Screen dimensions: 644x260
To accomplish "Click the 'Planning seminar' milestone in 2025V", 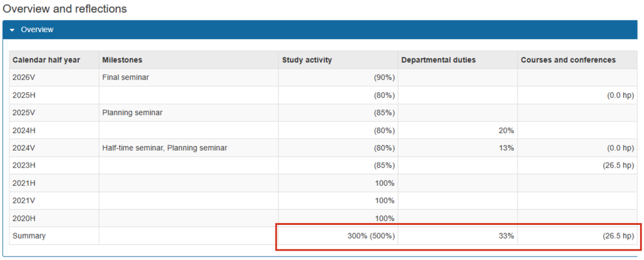I will (132, 113).
